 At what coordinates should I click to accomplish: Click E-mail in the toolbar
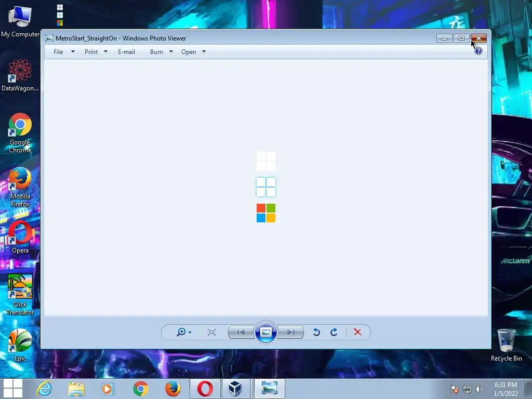click(127, 52)
